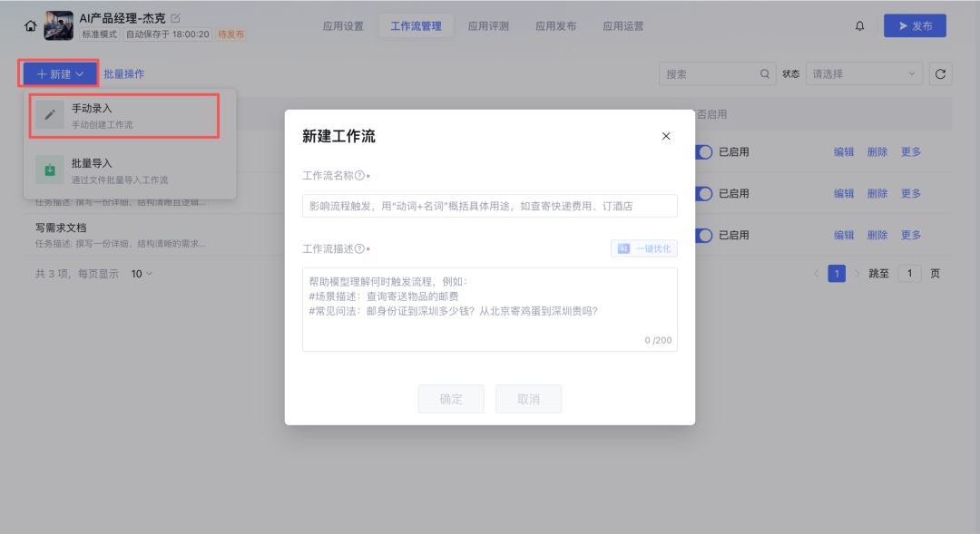The image size is (980, 534).
Task: Click the home icon in the top bar
Action: [x=30, y=25]
